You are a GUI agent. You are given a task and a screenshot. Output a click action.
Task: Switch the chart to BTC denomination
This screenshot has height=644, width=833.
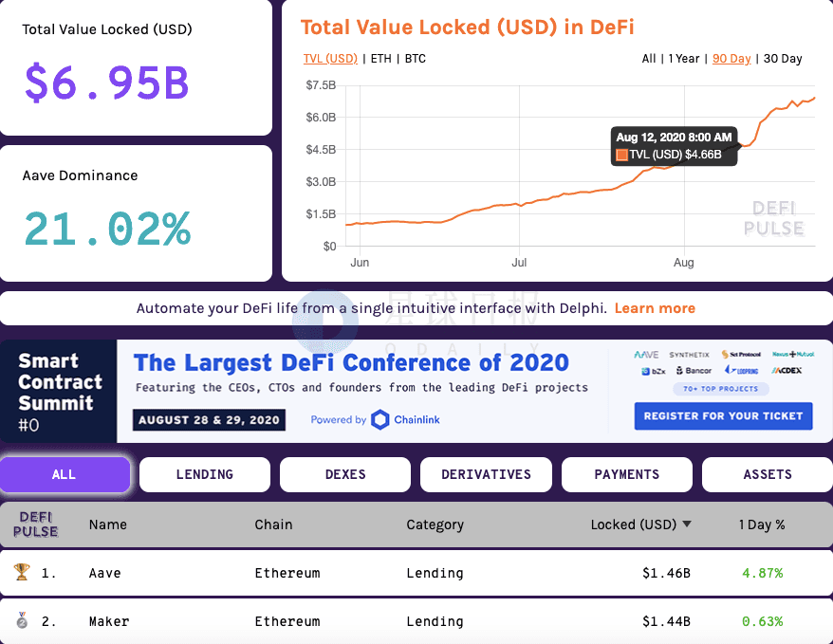[415, 59]
